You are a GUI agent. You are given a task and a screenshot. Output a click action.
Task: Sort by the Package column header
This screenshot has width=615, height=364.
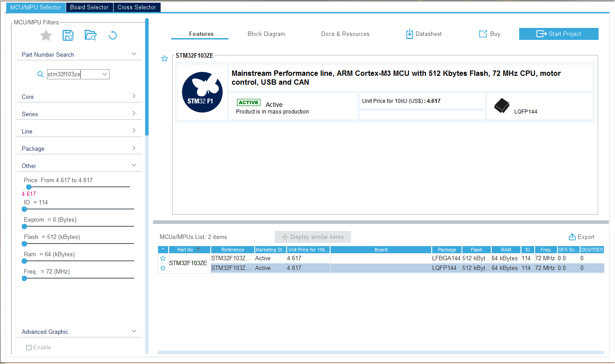click(447, 250)
